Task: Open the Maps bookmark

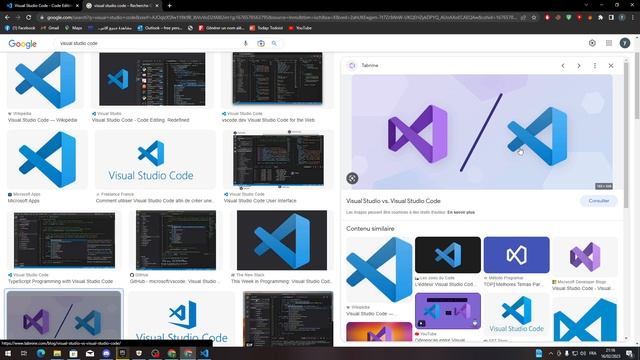Action: pos(73,28)
